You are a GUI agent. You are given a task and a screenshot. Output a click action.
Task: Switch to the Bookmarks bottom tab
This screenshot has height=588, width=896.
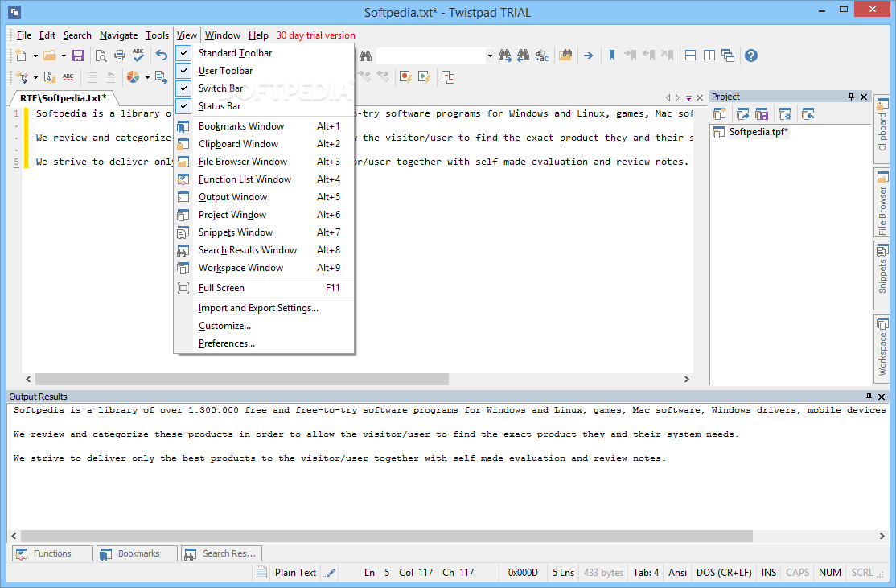click(138, 553)
